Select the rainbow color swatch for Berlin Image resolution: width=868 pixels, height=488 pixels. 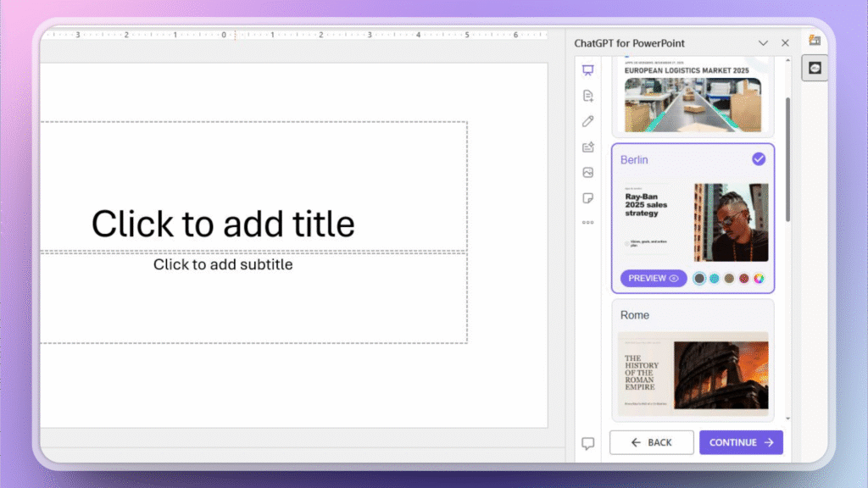pos(759,278)
